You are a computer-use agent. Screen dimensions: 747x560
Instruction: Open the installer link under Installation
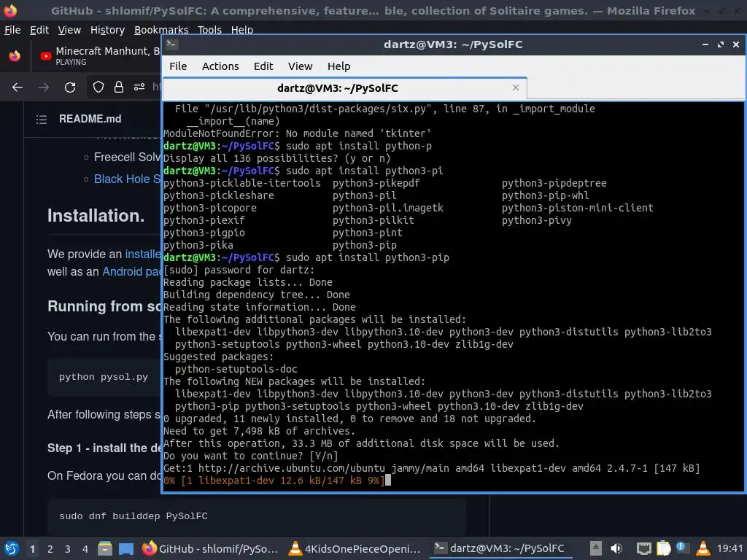point(143,254)
